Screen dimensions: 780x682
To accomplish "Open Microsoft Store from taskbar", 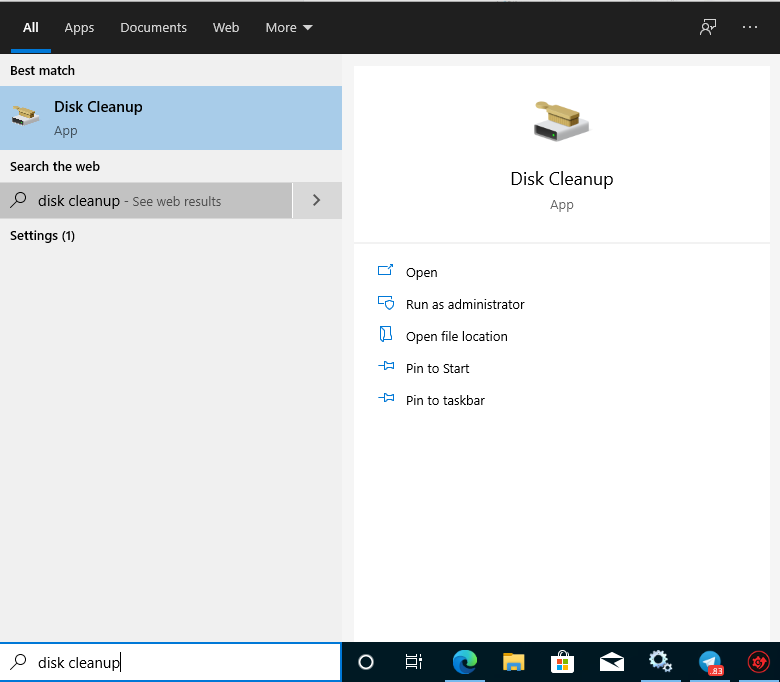I will pos(562,662).
